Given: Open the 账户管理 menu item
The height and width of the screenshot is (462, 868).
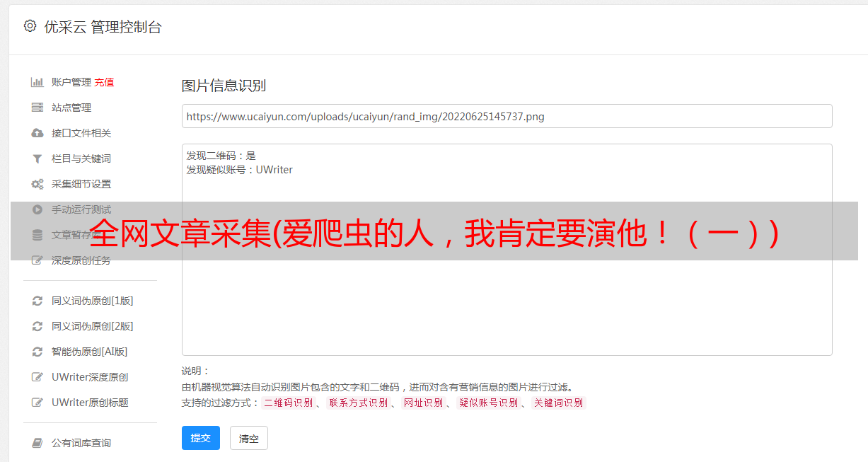Looking at the screenshot, I should pos(71,82).
